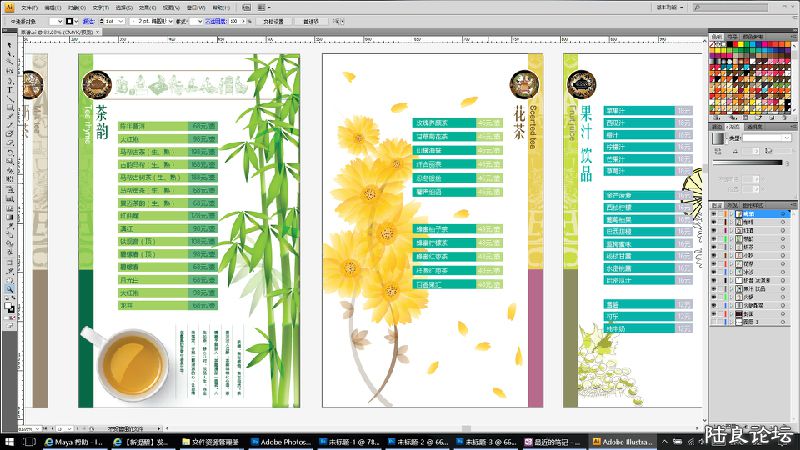Click the fill and stroke color boxes in toolbox

pyautogui.click(x=10, y=307)
